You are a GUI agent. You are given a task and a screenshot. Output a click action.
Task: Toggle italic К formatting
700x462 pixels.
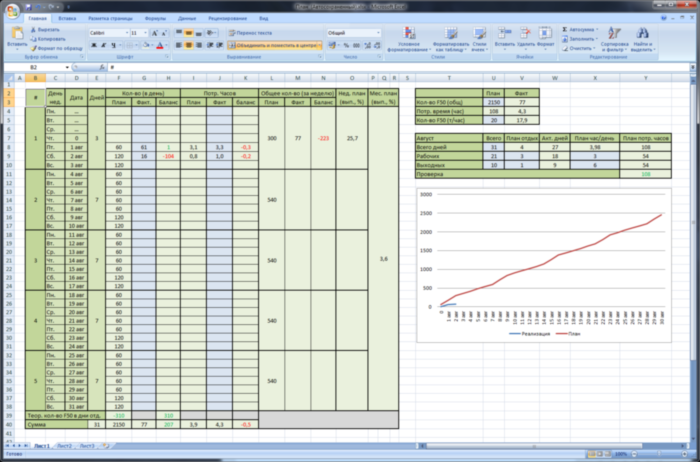(x=104, y=45)
